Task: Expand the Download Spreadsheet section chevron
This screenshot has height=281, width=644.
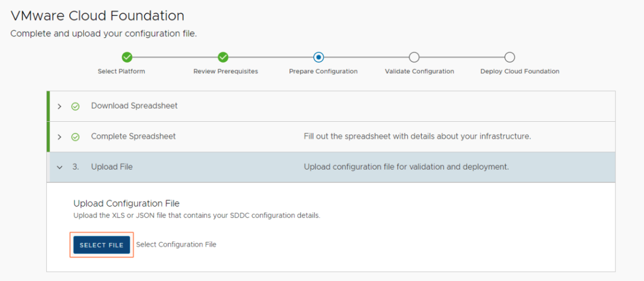Action: (59, 106)
